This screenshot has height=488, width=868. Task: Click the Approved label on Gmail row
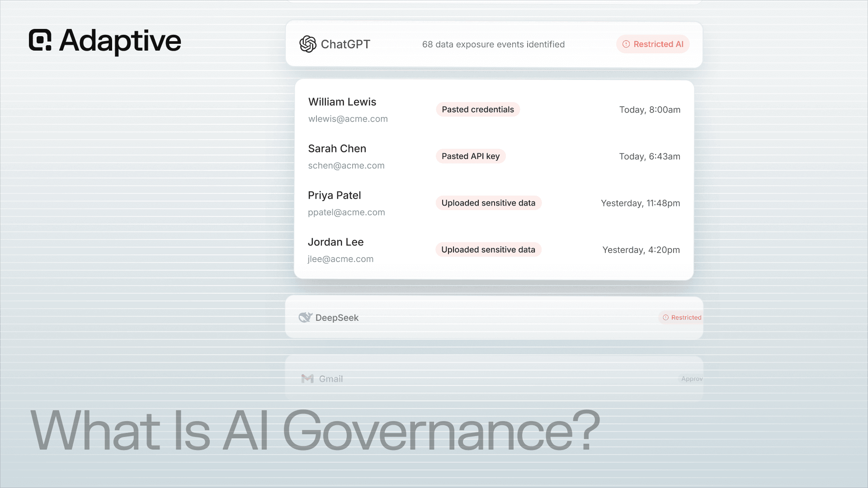click(x=692, y=379)
